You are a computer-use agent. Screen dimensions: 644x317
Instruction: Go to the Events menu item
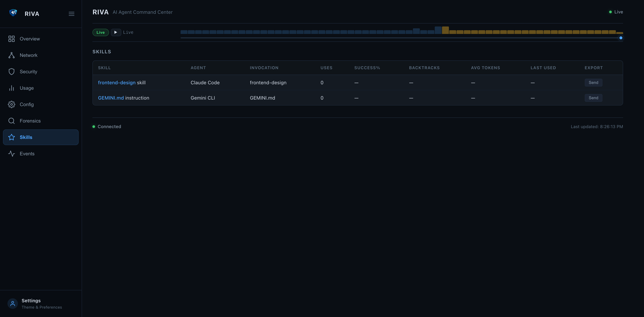point(27,154)
